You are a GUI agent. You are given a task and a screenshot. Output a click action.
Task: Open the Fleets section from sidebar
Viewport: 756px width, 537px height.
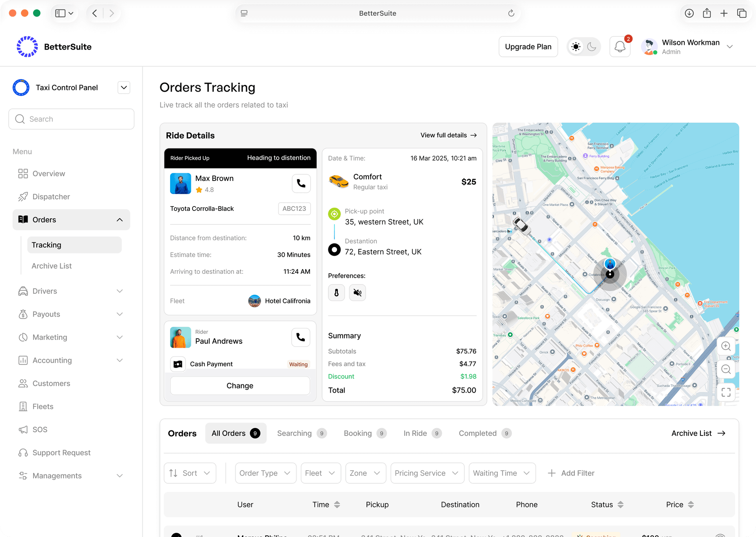(x=43, y=406)
